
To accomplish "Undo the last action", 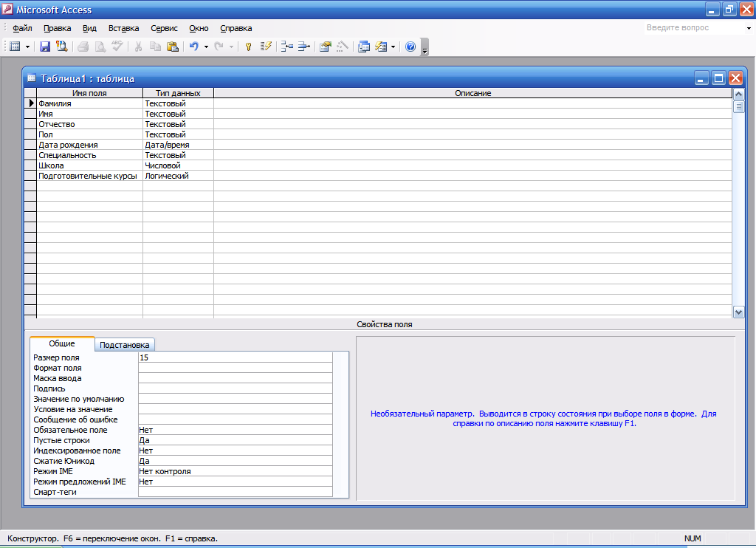I will click(x=194, y=47).
